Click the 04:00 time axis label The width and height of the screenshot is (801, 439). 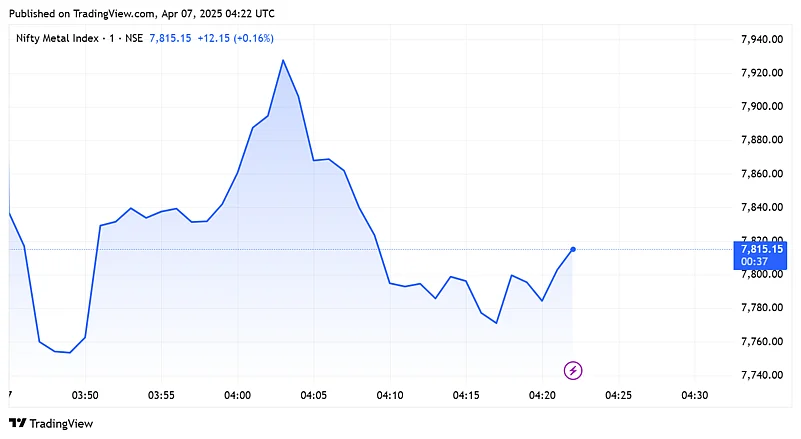point(237,396)
